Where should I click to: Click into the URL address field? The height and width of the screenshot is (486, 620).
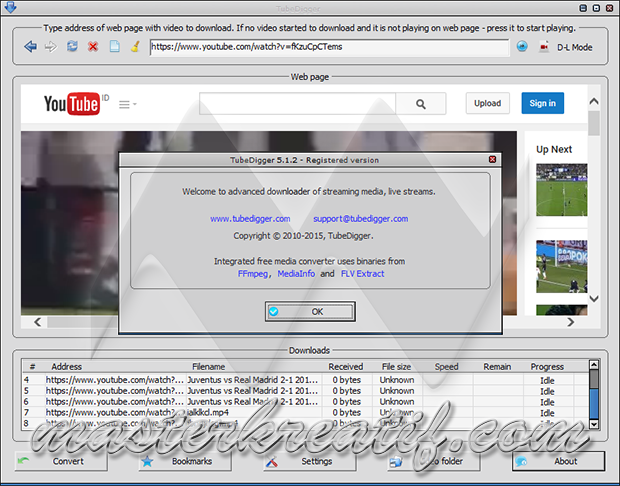329,47
